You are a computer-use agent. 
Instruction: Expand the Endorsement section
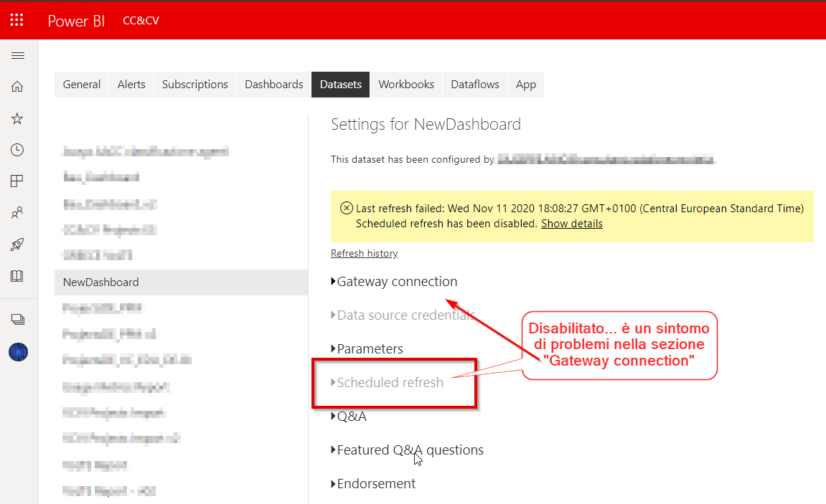click(375, 483)
